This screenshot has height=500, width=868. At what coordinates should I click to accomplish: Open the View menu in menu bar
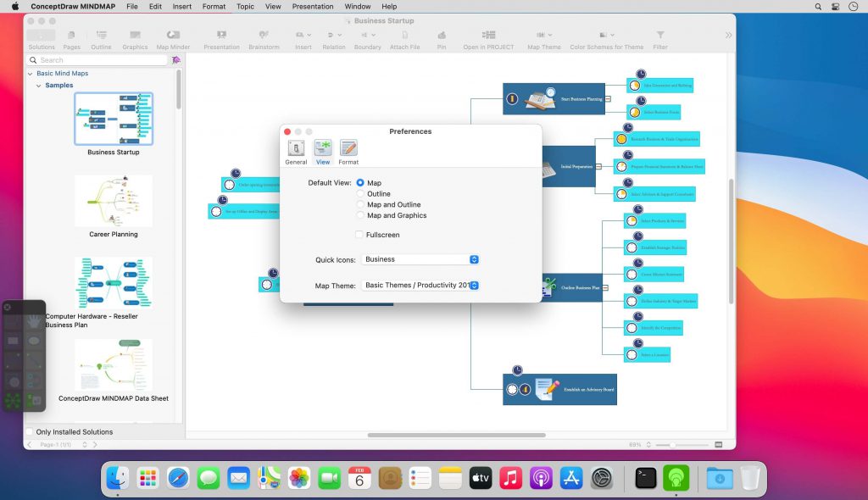point(272,6)
